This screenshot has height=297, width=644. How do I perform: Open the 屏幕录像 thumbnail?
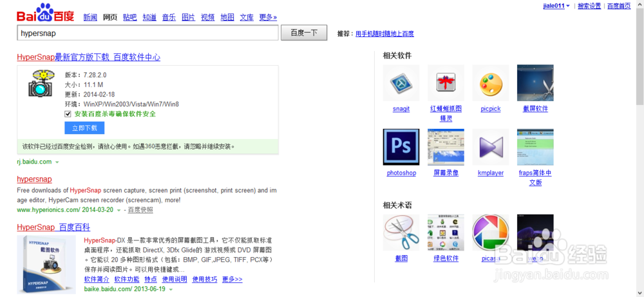(446, 147)
